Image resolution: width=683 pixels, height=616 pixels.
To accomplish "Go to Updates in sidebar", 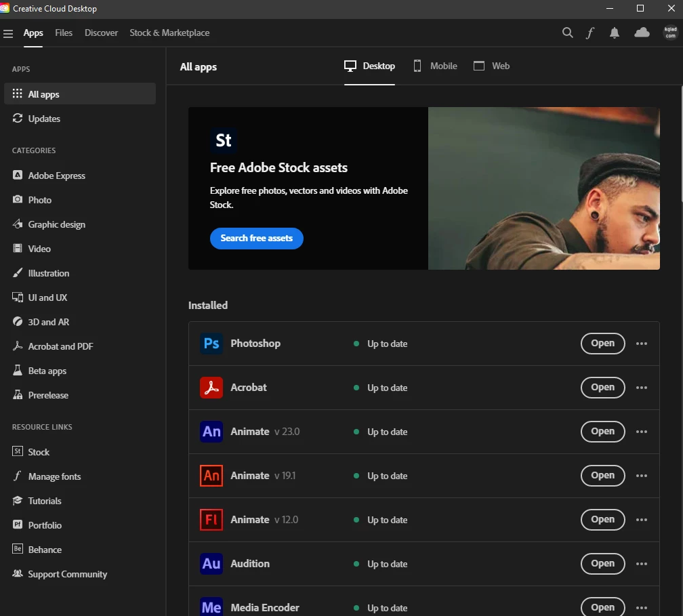I will (x=80, y=119).
